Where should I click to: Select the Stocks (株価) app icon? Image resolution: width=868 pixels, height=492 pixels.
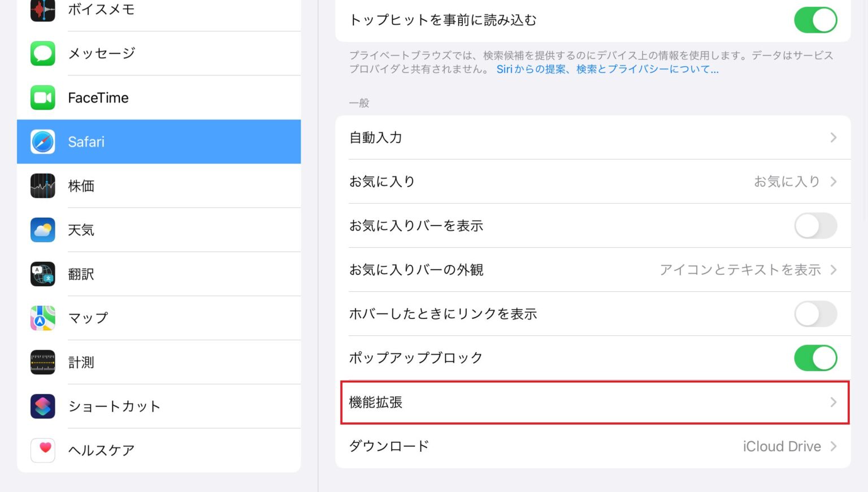pos(42,186)
